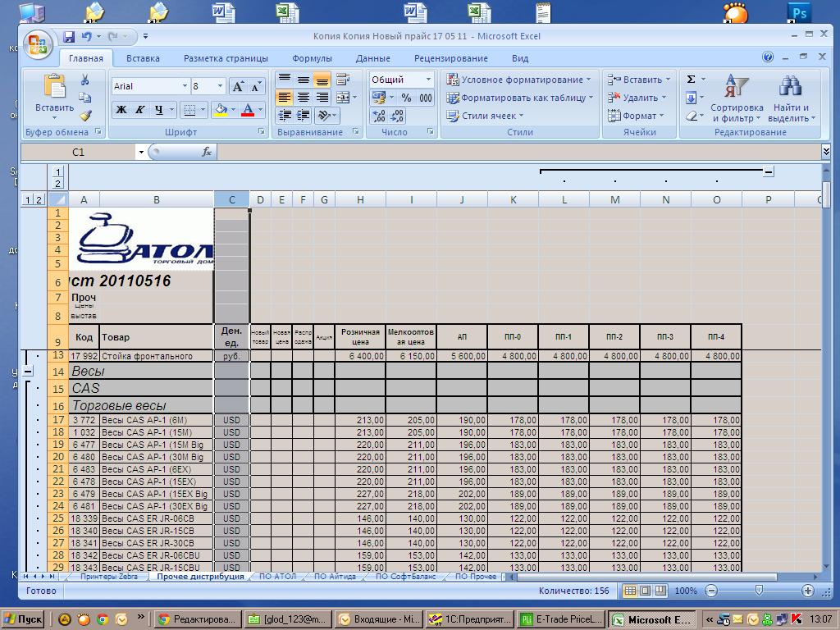Zoom out with minus button

pyautogui.click(x=711, y=591)
